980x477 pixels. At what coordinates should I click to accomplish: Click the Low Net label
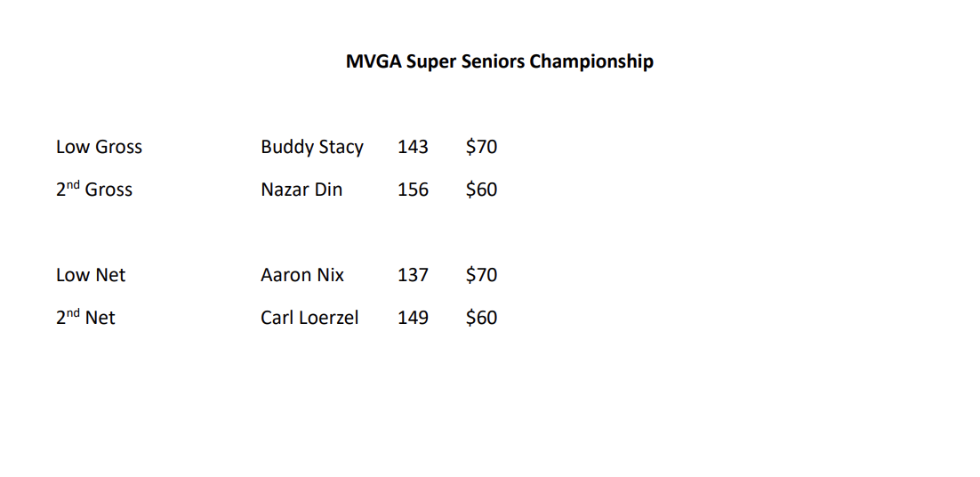pyautogui.click(x=91, y=275)
